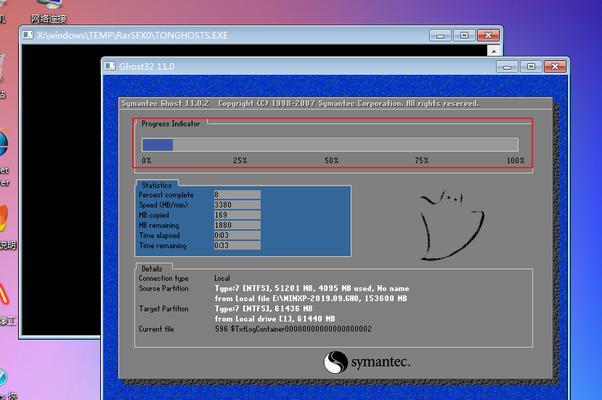
Task: Click the Target Partition 61436 MB line
Action: pyautogui.click(x=263, y=309)
